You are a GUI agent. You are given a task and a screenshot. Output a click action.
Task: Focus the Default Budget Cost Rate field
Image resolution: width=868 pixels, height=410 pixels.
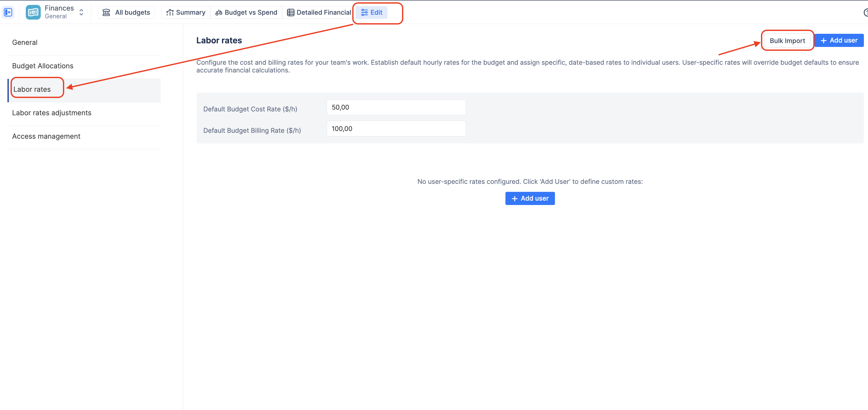pos(396,108)
